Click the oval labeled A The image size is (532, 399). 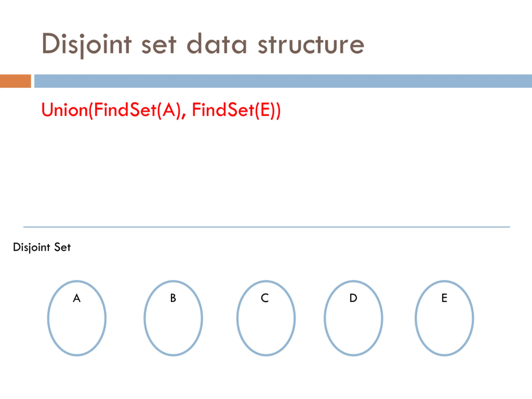click(77, 318)
